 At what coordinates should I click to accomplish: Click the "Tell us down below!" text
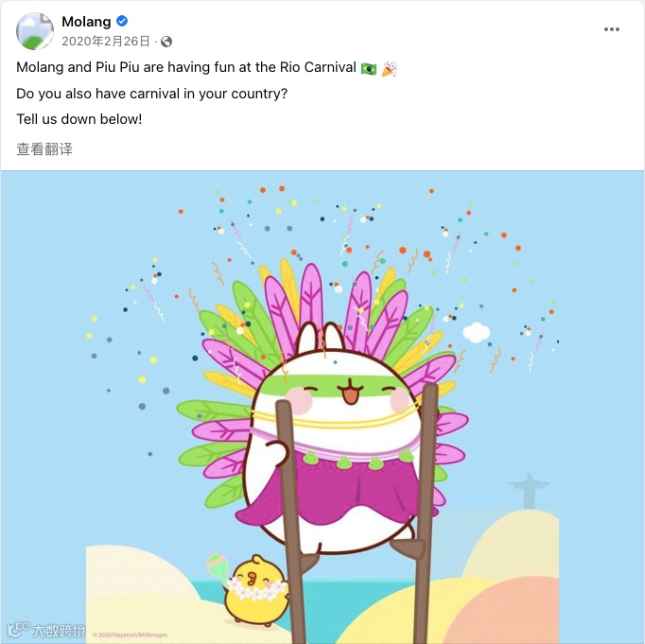click(x=79, y=119)
